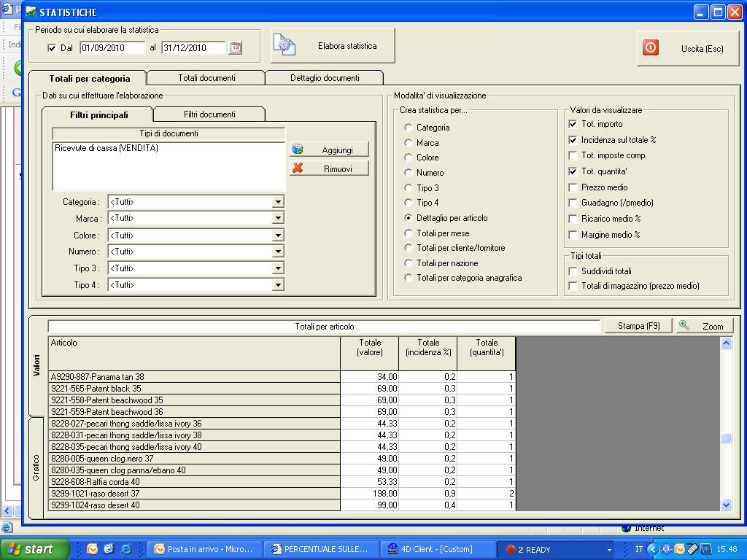
Task: Expand the Categoria dropdown list
Action: tap(278, 202)
